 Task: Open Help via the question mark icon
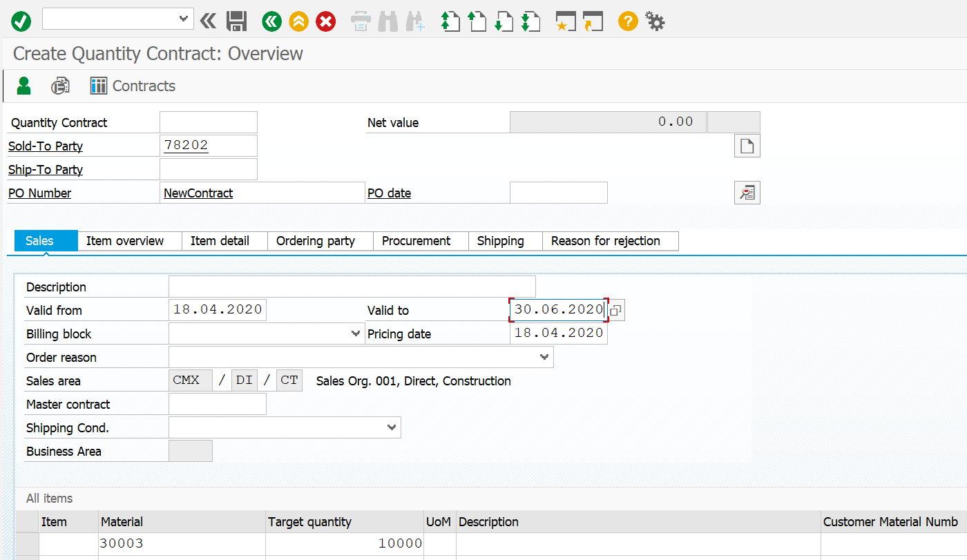[x=627, y=21]
